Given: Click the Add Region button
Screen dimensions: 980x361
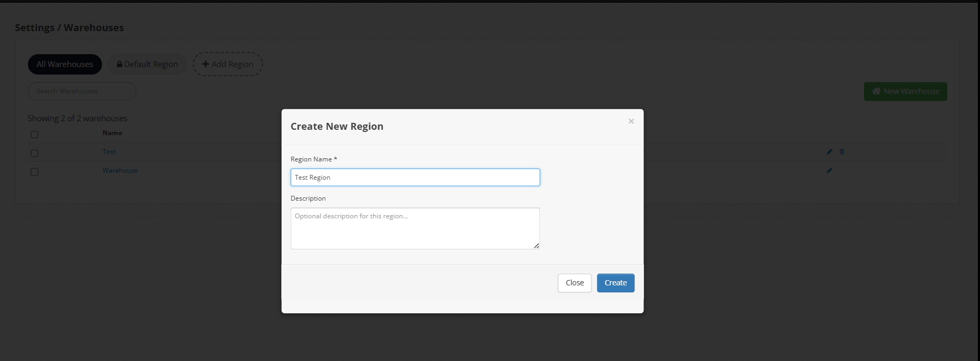Looking at the screenshot, I should (x=228, y=64).
